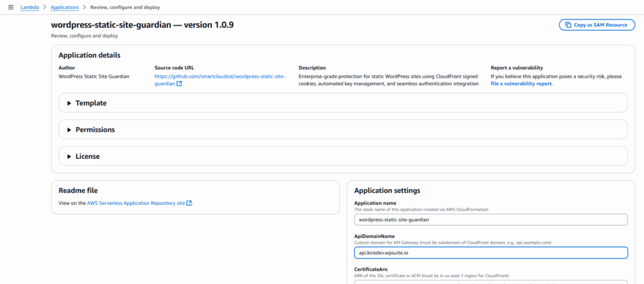Click the page title wordpress-static-site-guardian version 1.0.9
This screenshot has width=644, height=284.
pos(143,25)
